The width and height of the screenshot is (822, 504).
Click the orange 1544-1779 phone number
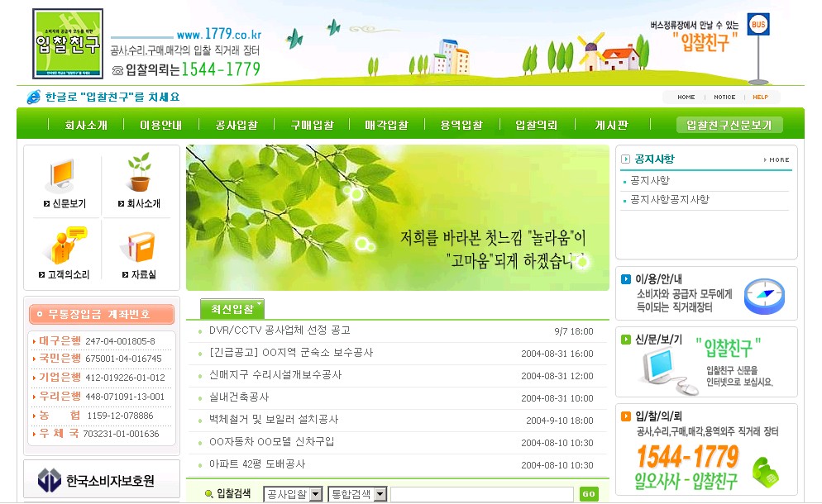click(688, 456)
